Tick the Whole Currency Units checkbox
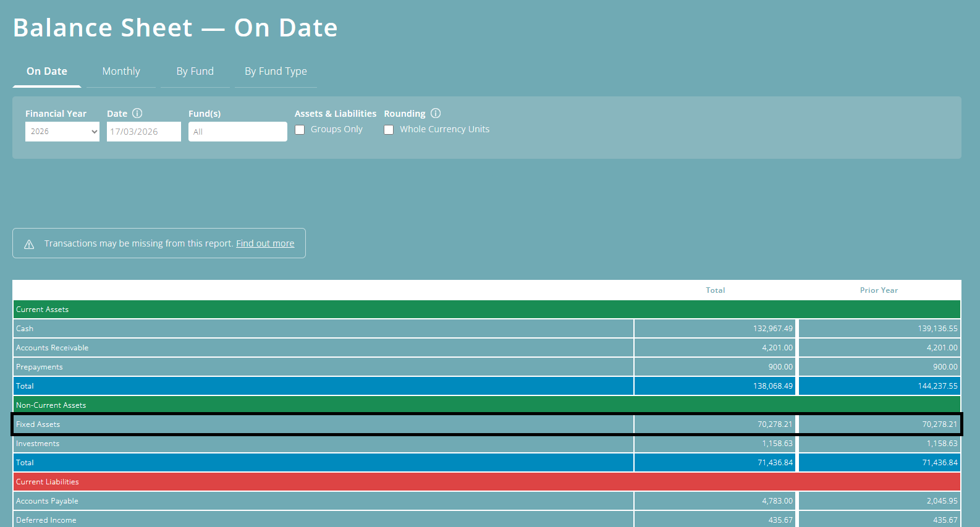 click(389, 130)
